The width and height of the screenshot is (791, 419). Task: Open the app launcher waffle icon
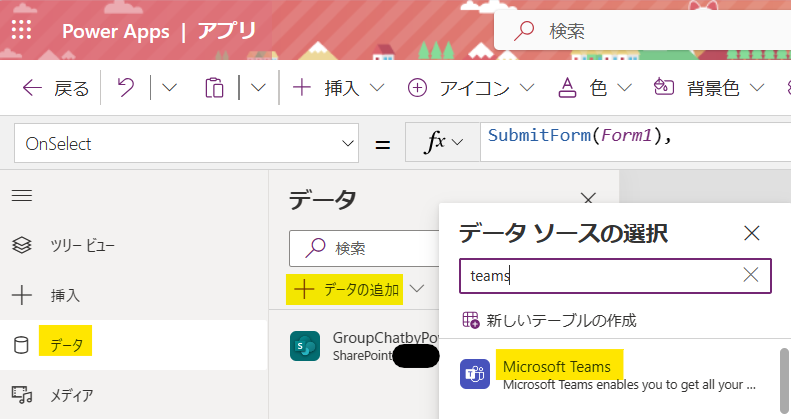click(x=21, y=30)
